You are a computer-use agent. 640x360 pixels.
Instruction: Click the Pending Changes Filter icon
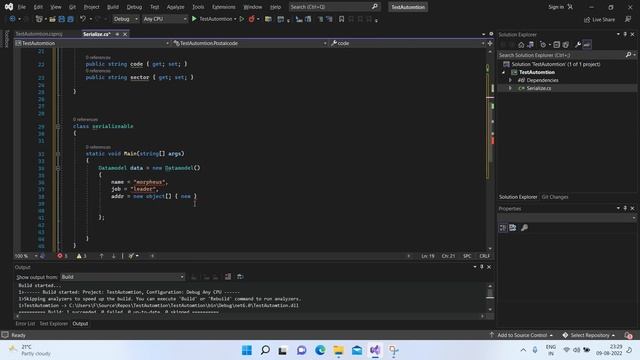(x=542, y=44)
